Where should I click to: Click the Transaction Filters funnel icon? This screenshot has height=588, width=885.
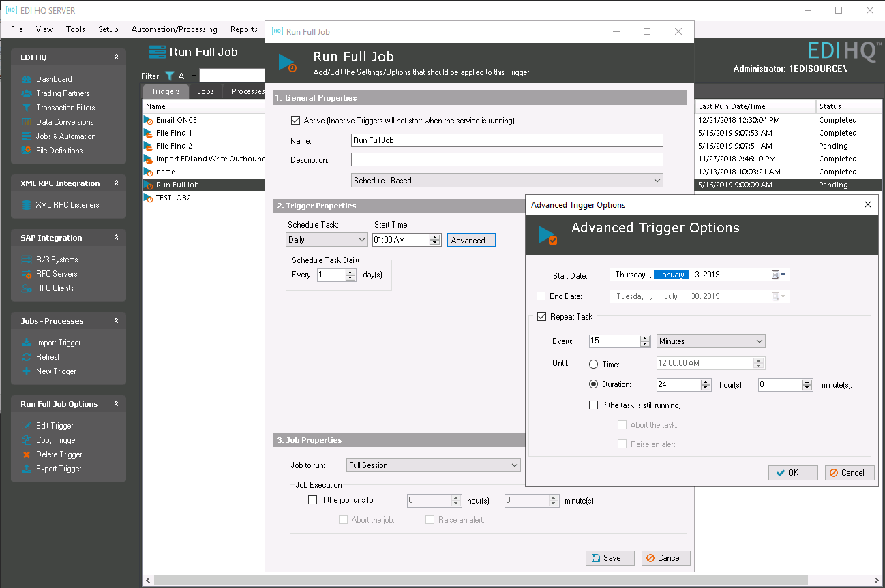(27, 108)
